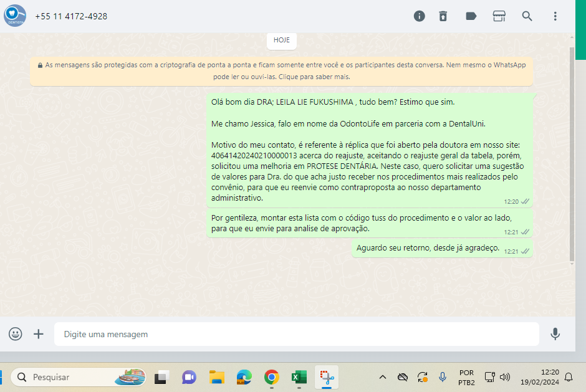
Task: Click double check marks of Aguardo seu retorno message
Action: point(525,251)
